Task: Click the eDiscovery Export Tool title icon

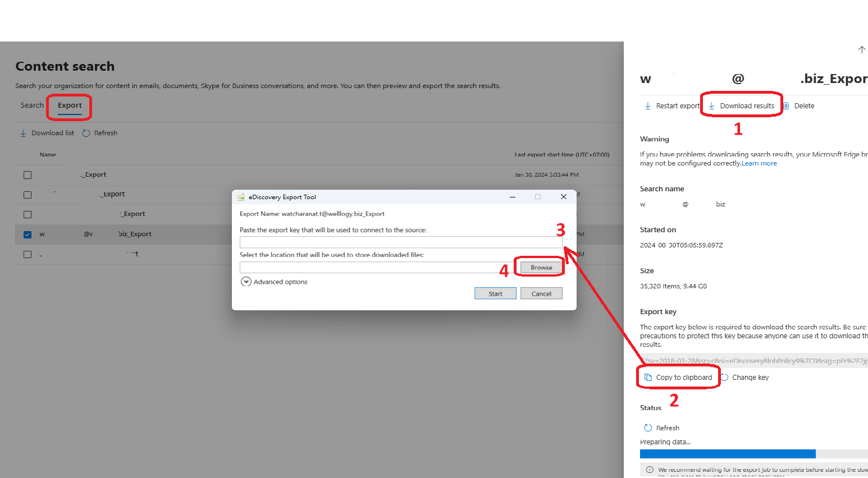Action: click(x=241, y=197)
